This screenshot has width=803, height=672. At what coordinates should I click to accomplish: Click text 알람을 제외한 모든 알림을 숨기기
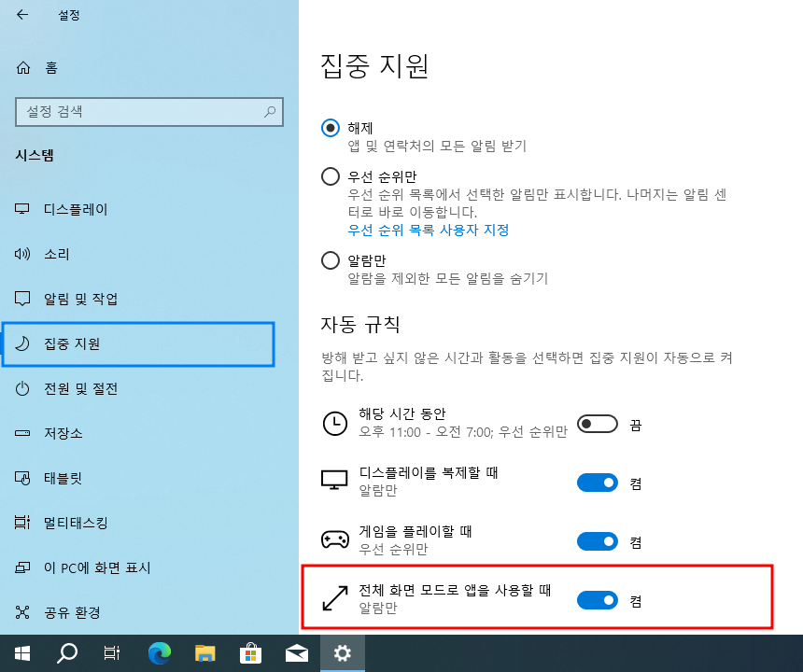pos(448,278)
